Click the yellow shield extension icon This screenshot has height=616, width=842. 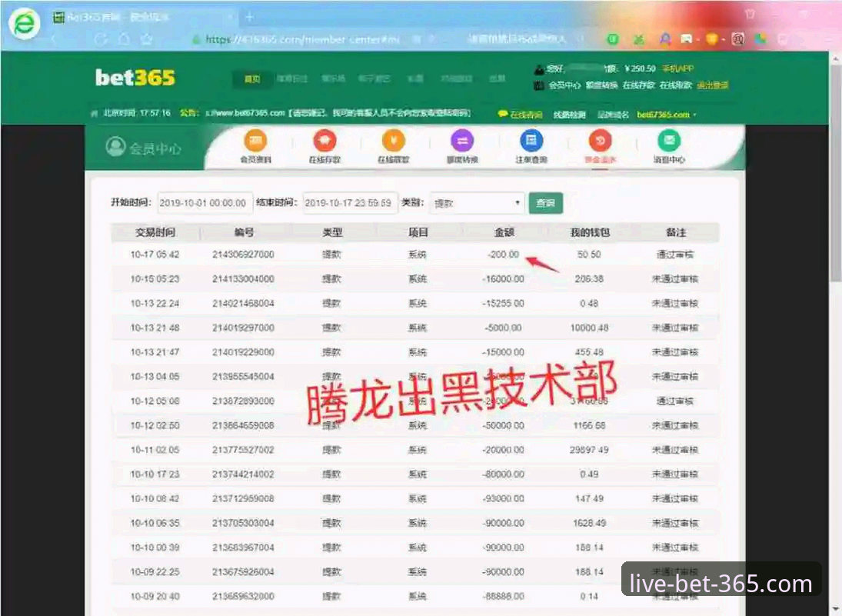(713, 39)
